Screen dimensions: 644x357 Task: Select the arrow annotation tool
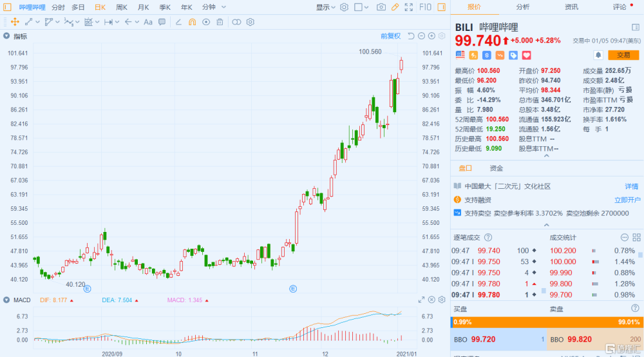(x=128, y=22)
